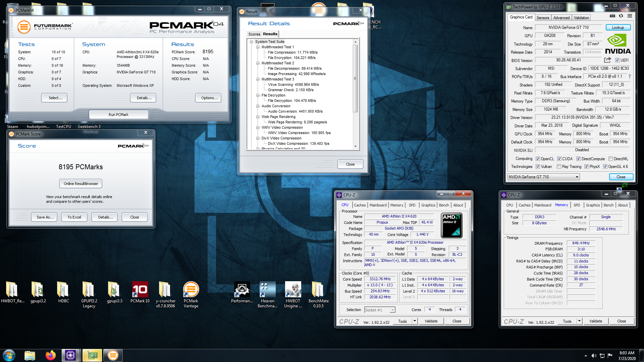Open gpupi3.2 desktop folder
The height and width of the screenshot is (362, 644).
point(38,292)
